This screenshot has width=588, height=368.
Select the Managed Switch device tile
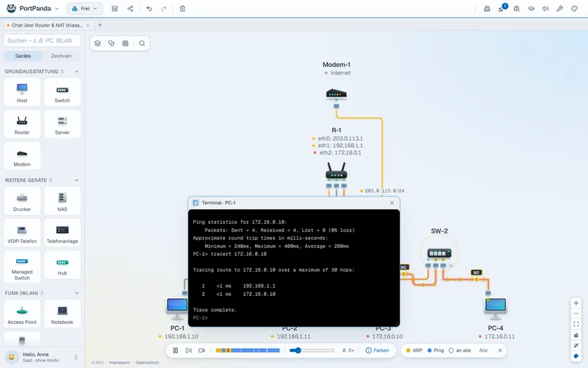[x=22, y=266]
